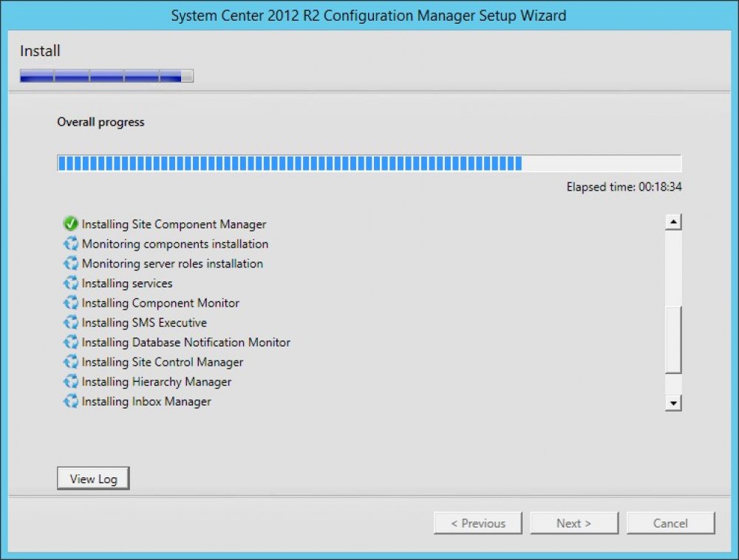
Task: Select the 'Monitoring server roles installation' row text
Action: (172, 264)
